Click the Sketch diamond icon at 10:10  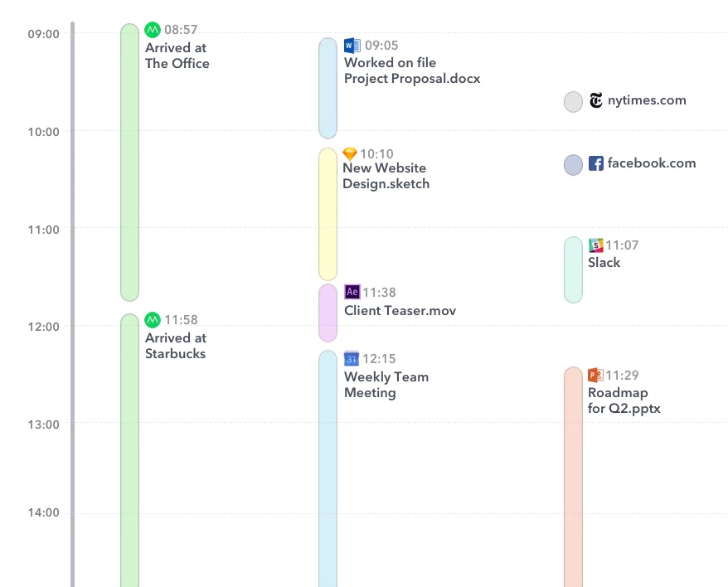[x=350, y=153]
